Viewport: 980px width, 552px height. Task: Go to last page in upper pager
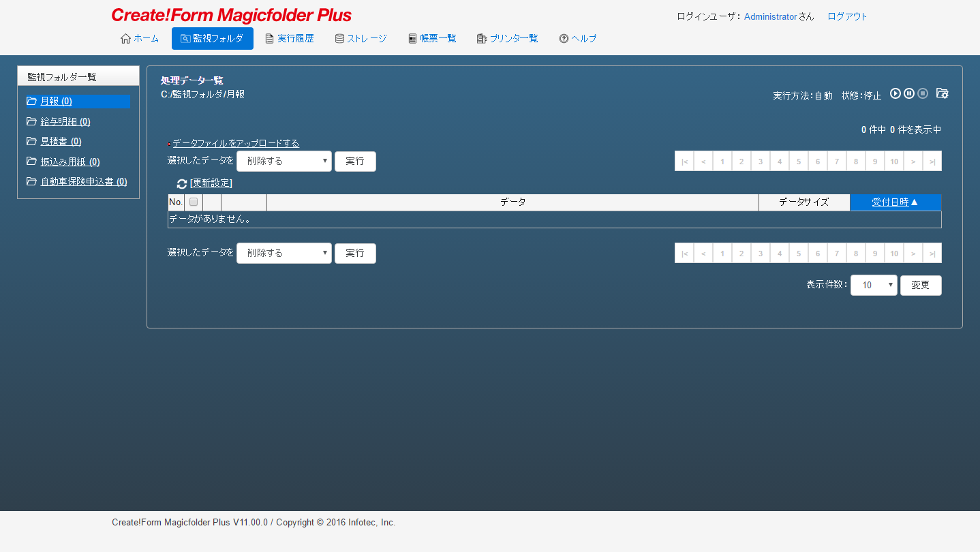[x=932, y=162]
